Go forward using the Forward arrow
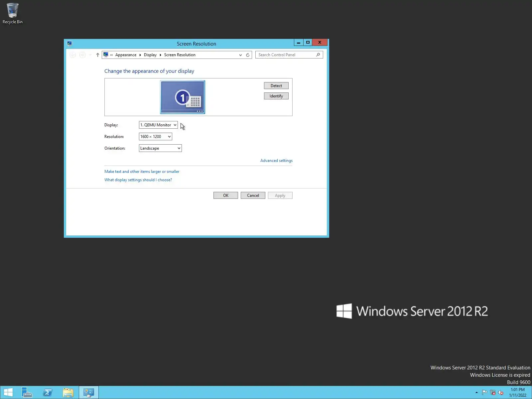Viewport: 532px width, 399px height. (x=82, y=55)
